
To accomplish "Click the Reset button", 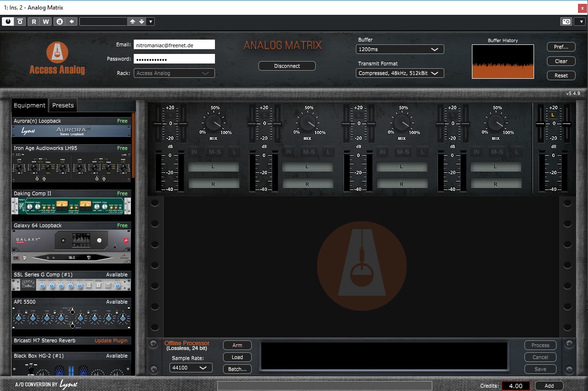I will [x=561, y=75].
